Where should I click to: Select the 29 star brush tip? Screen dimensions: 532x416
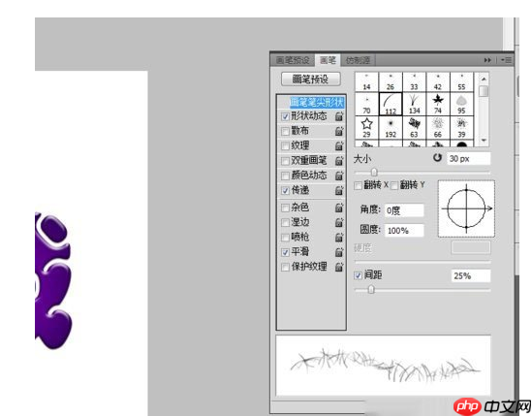pos(366,128)
